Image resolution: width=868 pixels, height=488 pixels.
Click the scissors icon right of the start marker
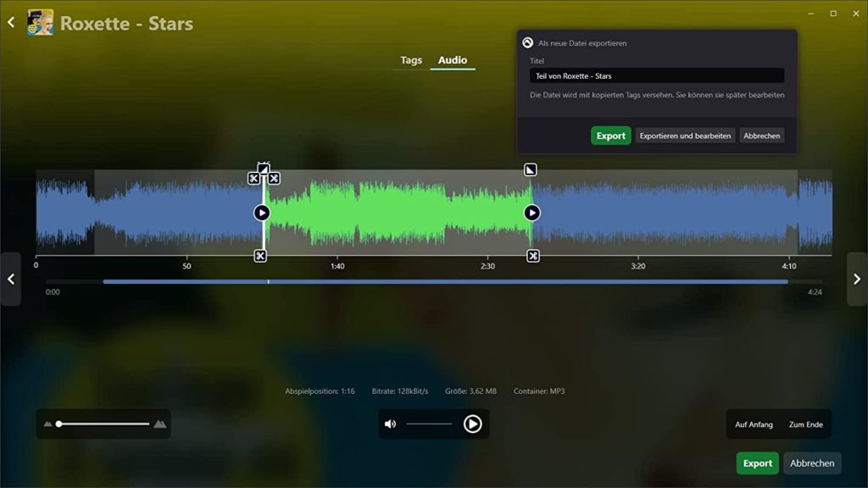tap(274, 178)
